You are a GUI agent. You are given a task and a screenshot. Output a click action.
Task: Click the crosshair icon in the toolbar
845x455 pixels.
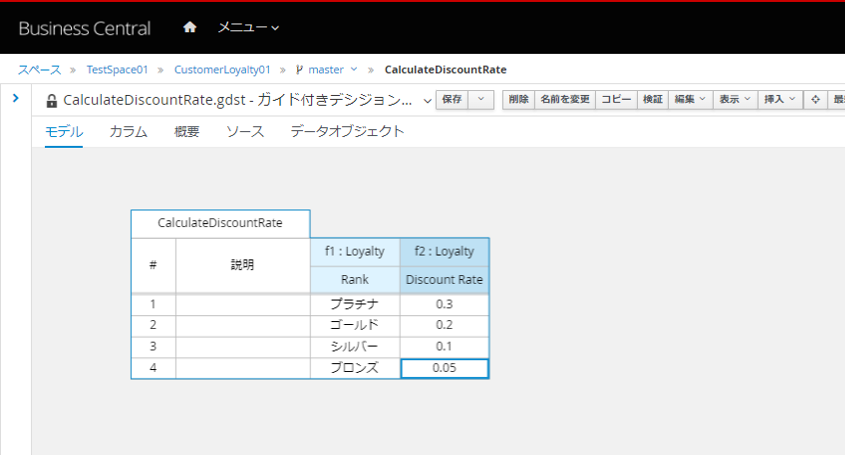815,99
